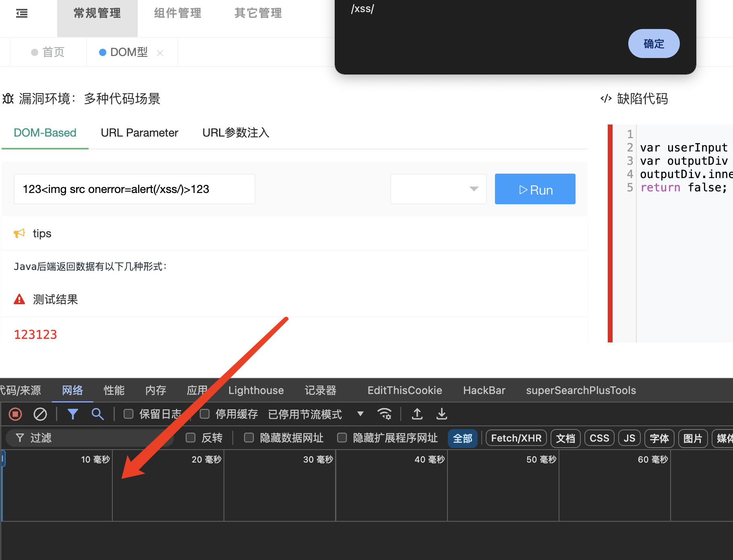Open the superSearchPlusTools DevTools tab
The width and height of the screenshot is (733, 560).
(x=581, y=390)
